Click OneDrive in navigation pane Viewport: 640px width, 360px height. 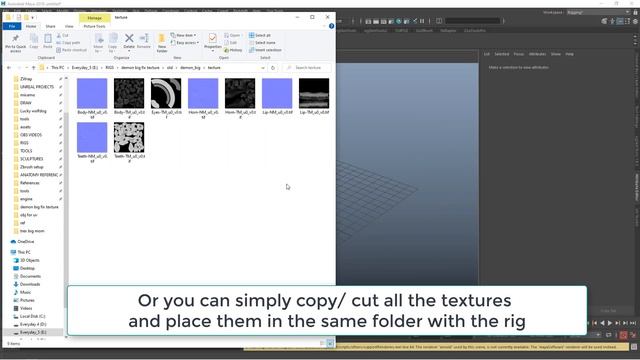[25, 242]
